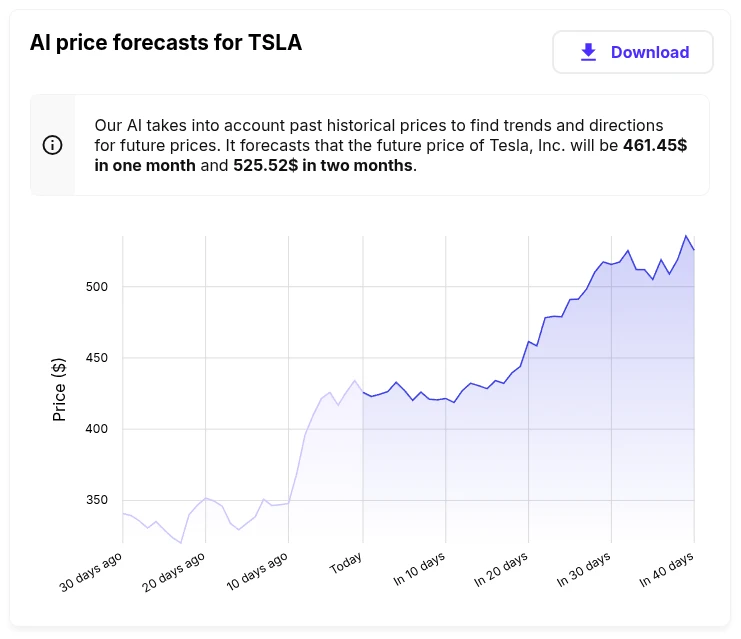The width and height of the screenshot is (741, 639).
Task: Click the bold "461.45$ in one month" text
Action: [x=390, y=155]
